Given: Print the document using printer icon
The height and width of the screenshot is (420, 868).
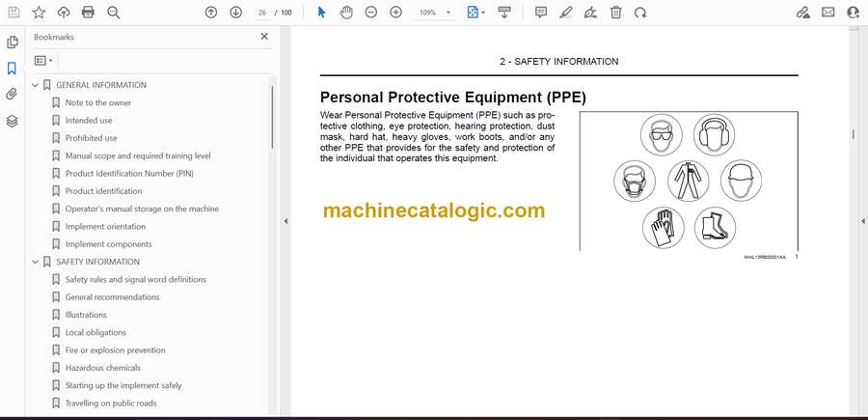Looking at the screenshot, I should pos(88,13).
